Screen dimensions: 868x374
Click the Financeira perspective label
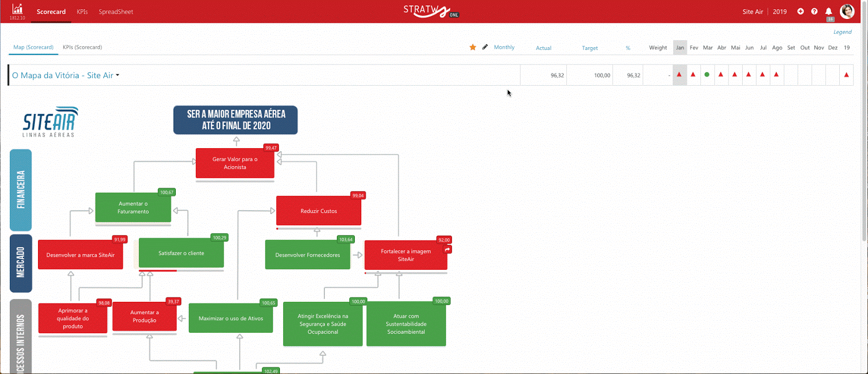(x=21, y=190)
